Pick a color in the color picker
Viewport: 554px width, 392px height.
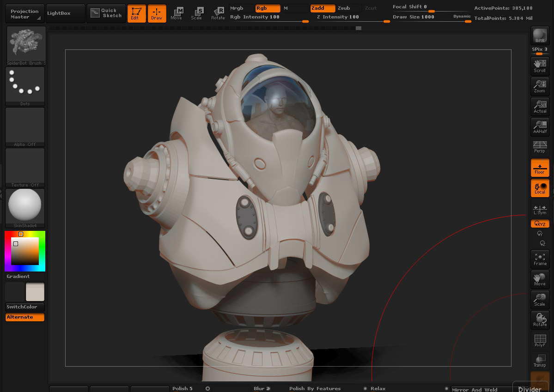[25, 251]
